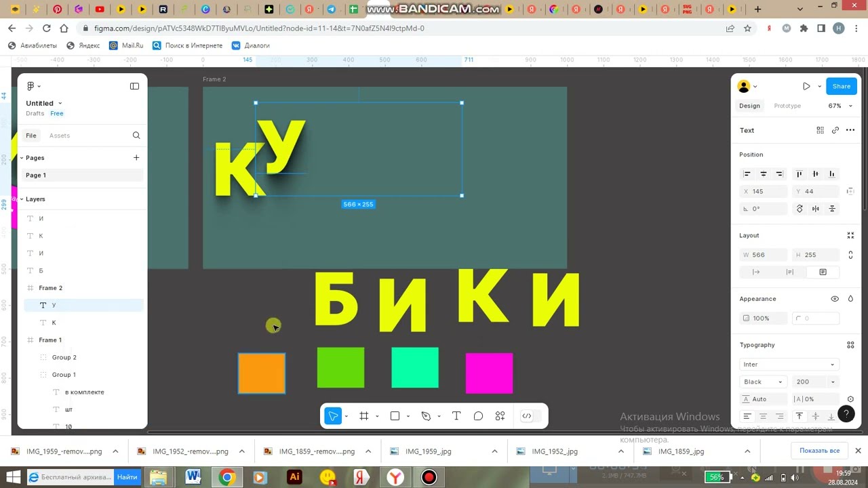Align selection to left
The width and height of the screenshot is (868, 488).
point(747,174)
